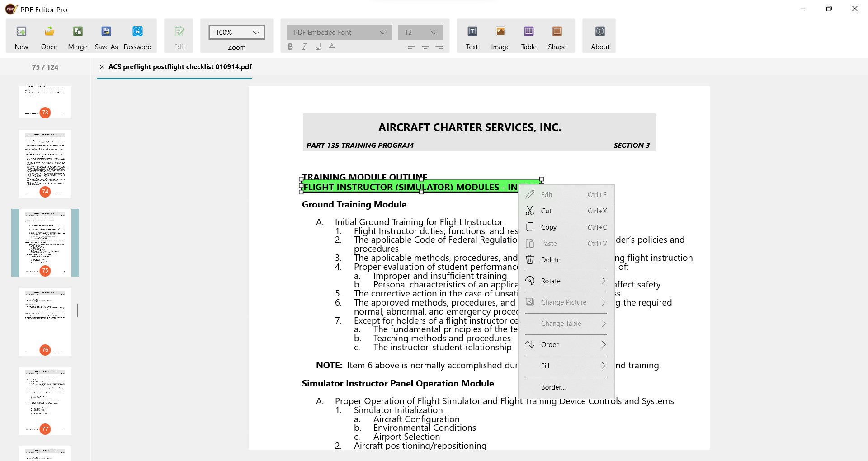Toggle underline formatting

coord(318,47)
